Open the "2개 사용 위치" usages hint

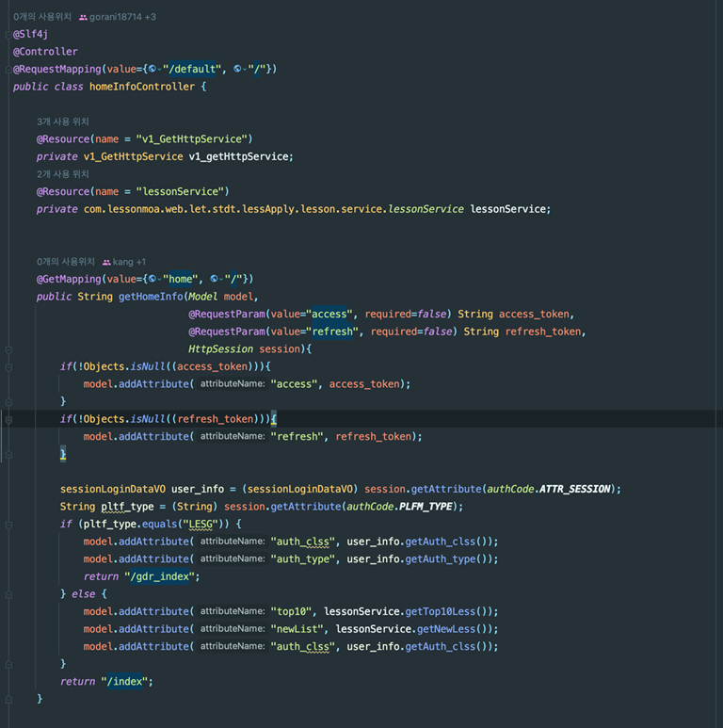coord(63,174)
